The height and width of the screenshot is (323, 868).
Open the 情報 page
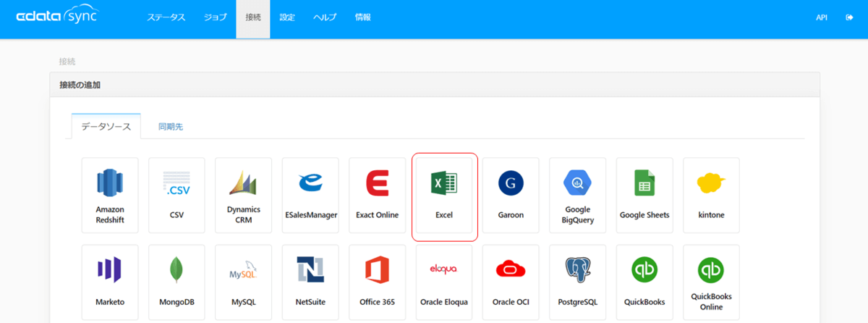click(363, 17)
